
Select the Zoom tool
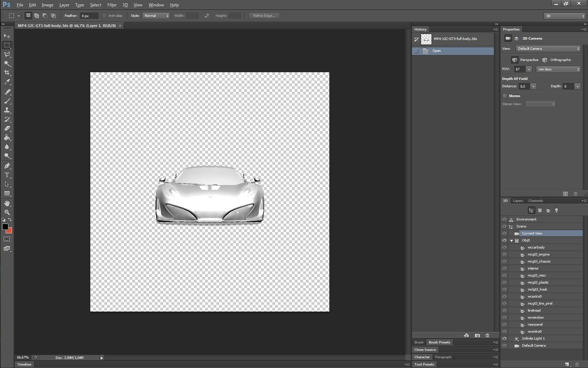click(7, 212)
